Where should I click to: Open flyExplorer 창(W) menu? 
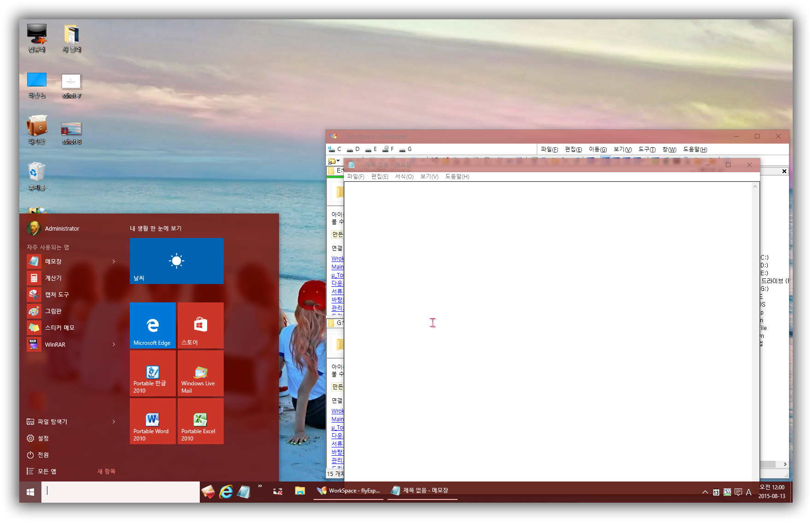click(x=669, y=150)
